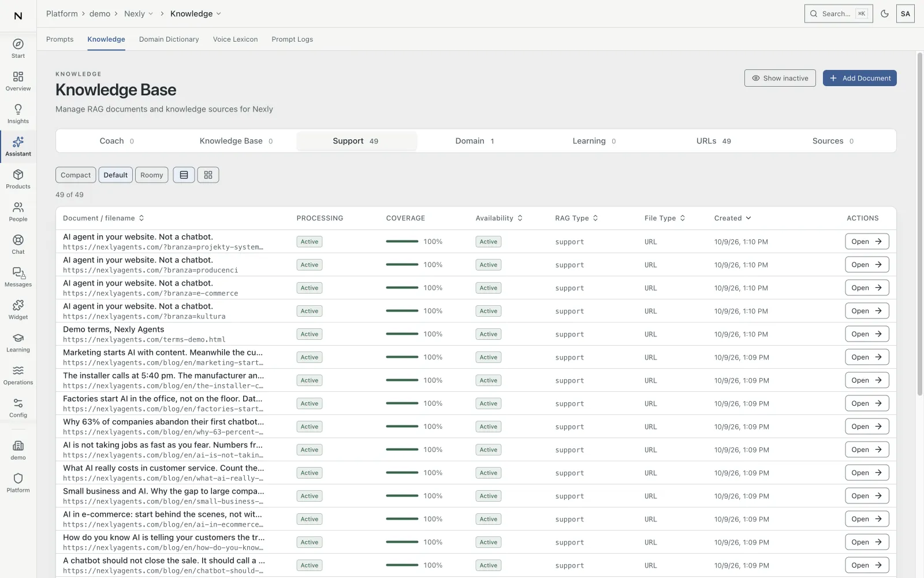Image resolution: width=924 pixels, height=578 pixels.
Task: Select Compact density option
Action: coord(76,175)
